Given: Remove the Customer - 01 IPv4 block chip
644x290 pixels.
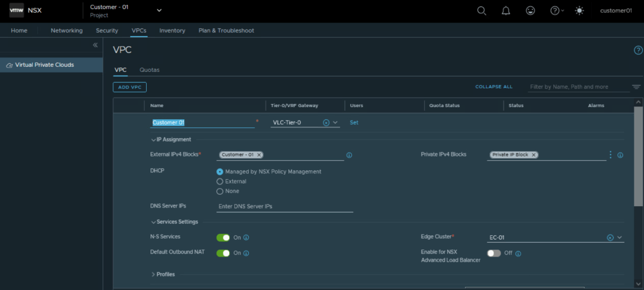Looking at the screenshot, I should (259, 154).
